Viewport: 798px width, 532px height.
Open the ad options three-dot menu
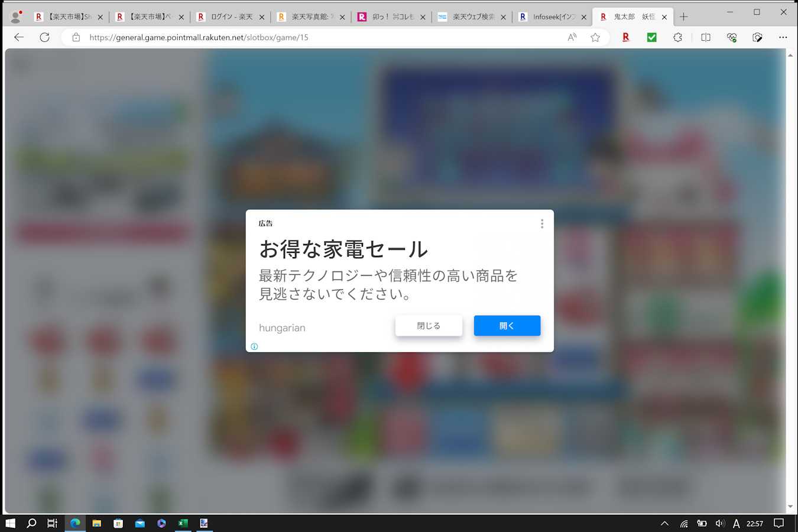click(542, 224)
